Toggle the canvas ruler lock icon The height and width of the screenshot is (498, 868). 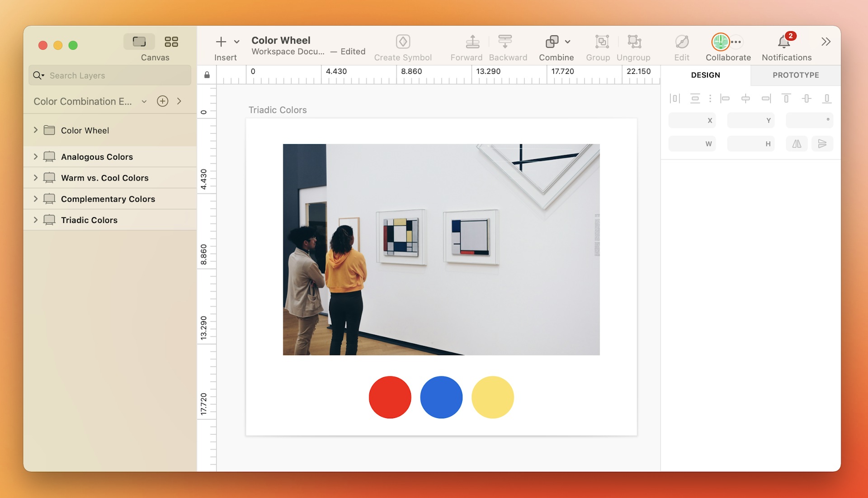click(x=207, y=74)
